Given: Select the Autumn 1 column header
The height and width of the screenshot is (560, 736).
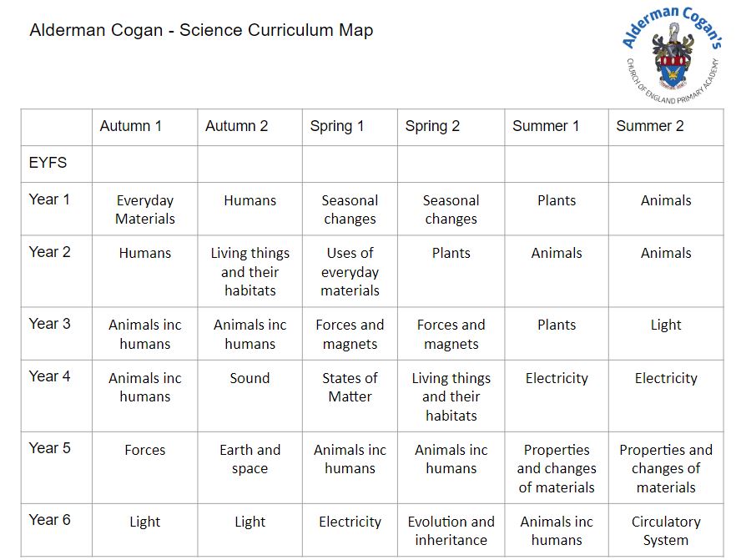Looking at the screenshot, I should (x=131, y=127).
